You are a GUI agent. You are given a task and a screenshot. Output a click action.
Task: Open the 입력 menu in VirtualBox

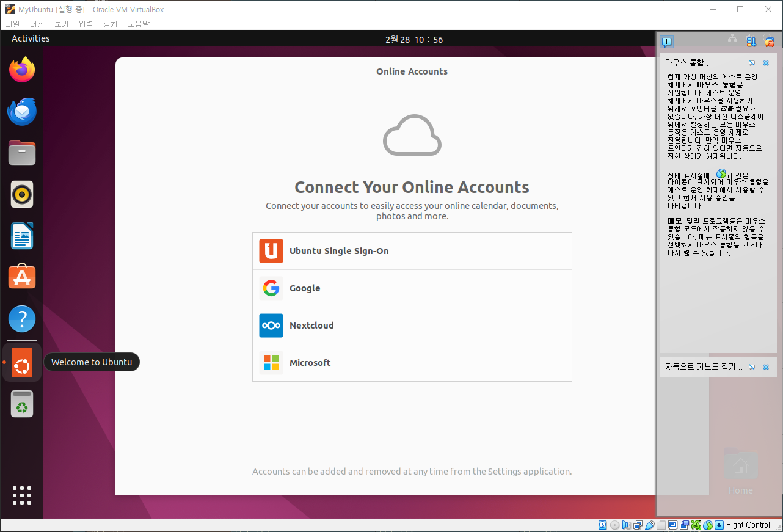pos(86,24)
